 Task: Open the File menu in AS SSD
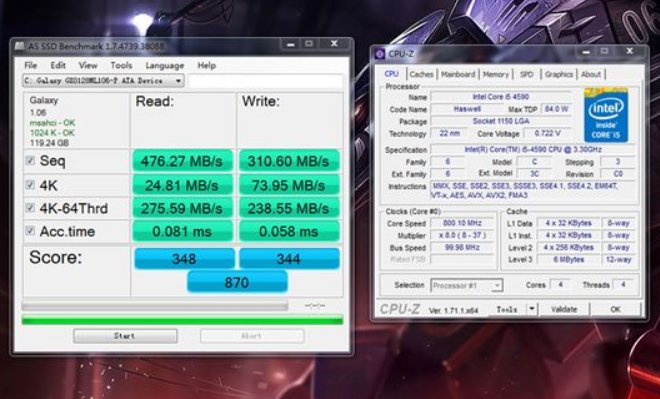(x=31, y=65)
